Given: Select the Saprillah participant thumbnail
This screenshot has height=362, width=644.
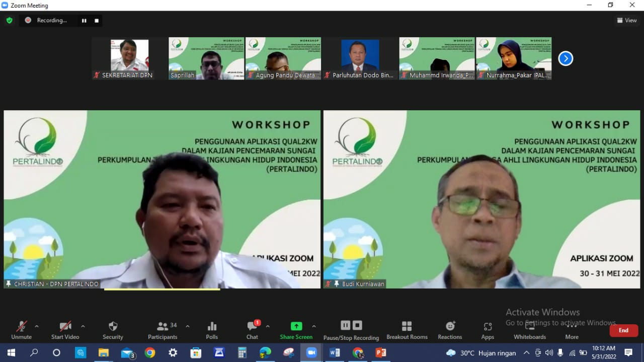Looking at the screenshot, I should [x=206, y=58].
